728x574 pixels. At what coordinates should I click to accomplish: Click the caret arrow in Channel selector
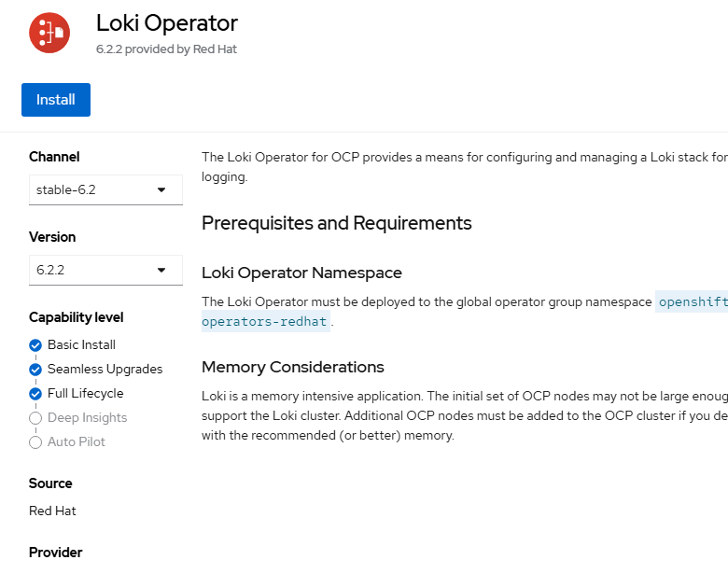(x=161, y=189)
